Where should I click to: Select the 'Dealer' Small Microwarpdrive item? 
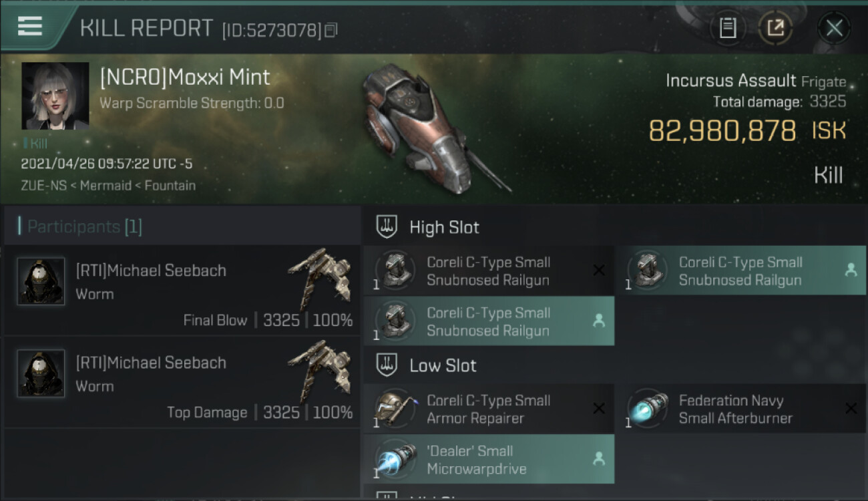(488, 459)
